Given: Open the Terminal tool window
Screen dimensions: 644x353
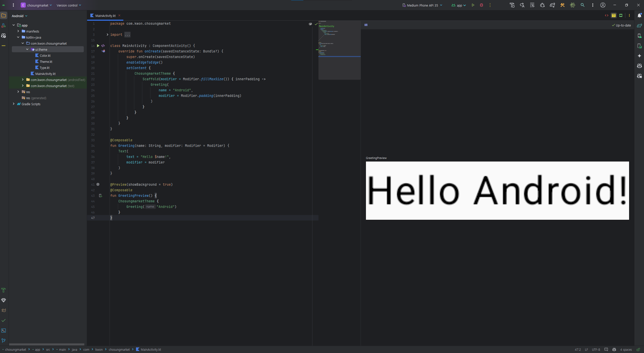Looking at the screenshot, I should pyautogui.click(x=4, y=331).
